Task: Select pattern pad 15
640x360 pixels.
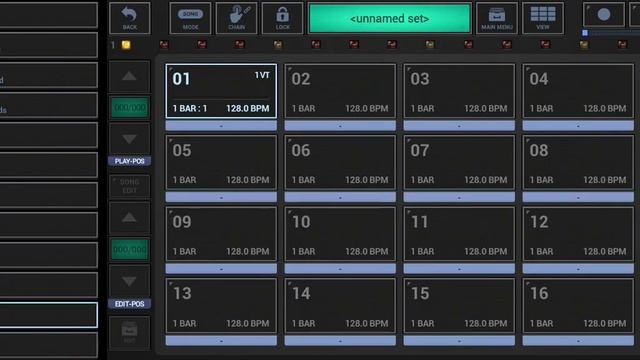Action: coord(459,306)
